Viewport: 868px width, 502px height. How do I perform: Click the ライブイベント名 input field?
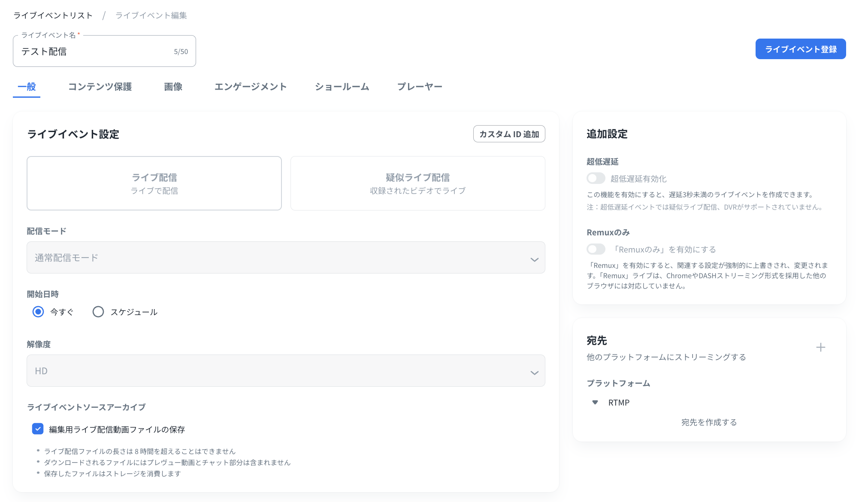[x=94, y=51]
